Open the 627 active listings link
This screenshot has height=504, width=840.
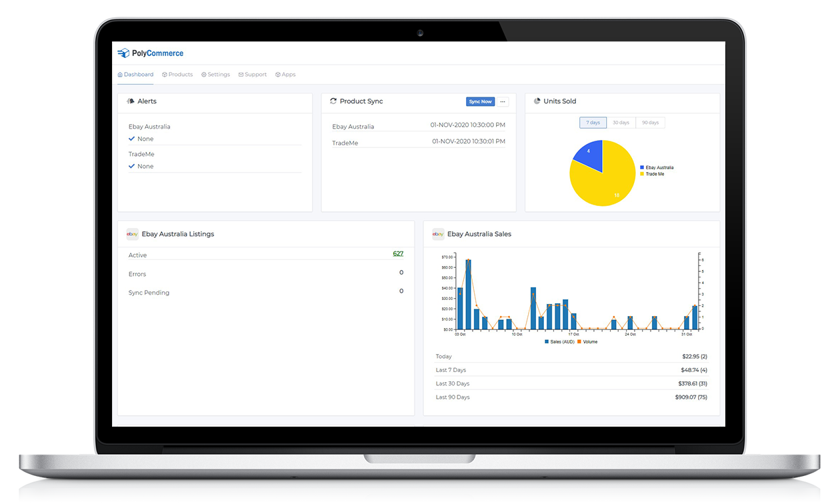click(398, 253)
